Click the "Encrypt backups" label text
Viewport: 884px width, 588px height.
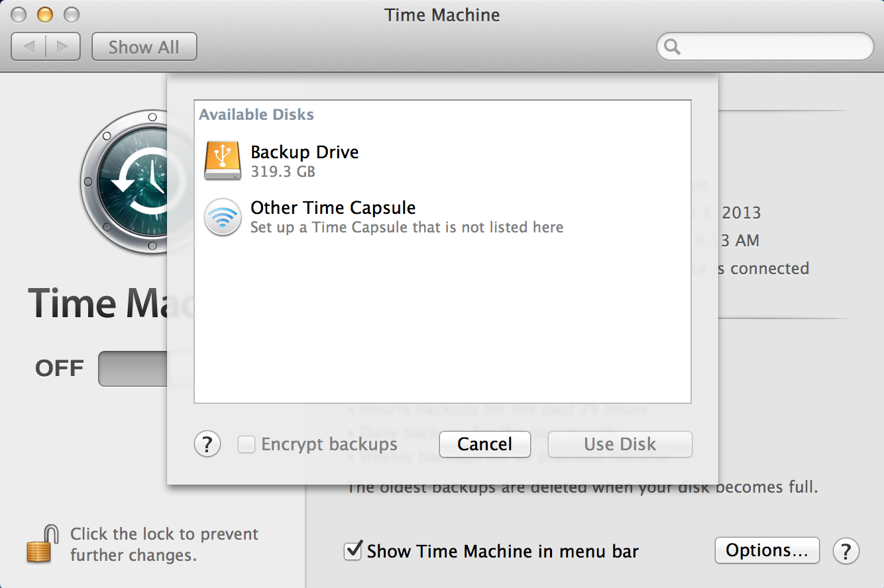tap(329, 444)
